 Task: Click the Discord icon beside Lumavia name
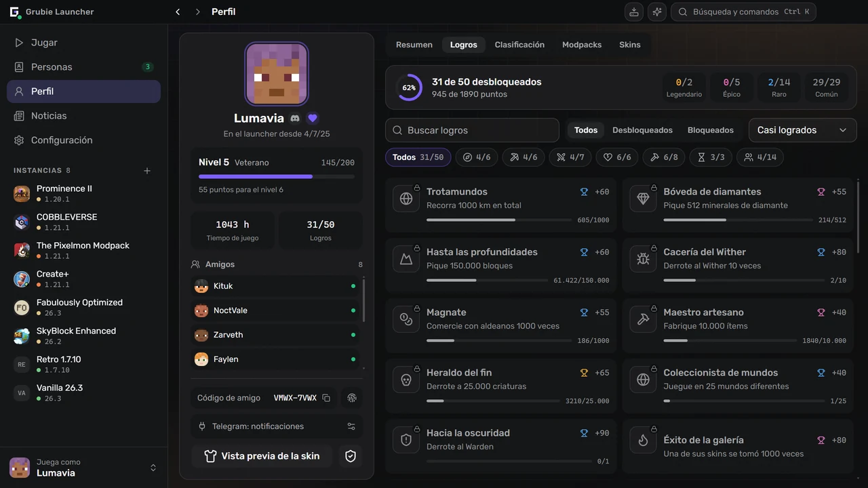coord(295,118)
